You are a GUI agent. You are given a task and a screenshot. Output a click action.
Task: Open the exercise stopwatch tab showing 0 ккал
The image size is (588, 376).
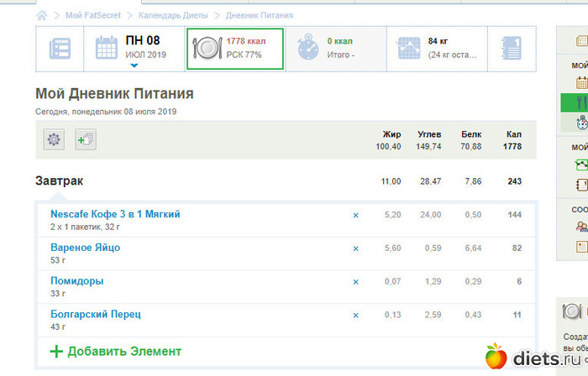coord(337,47)
